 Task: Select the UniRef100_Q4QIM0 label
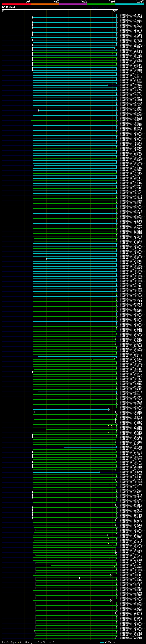pos(131,538)
